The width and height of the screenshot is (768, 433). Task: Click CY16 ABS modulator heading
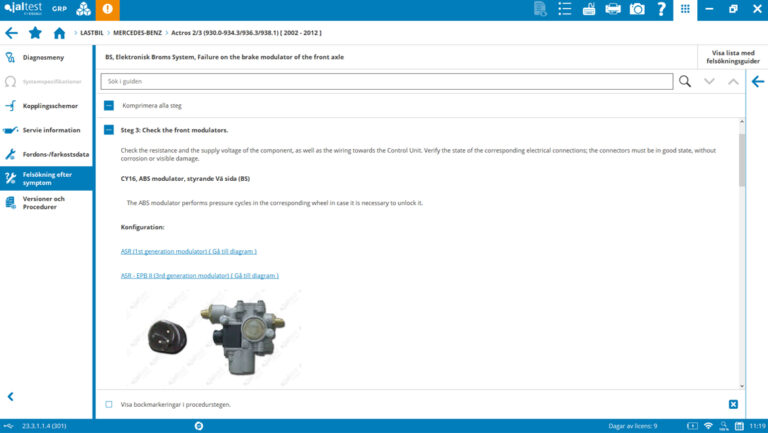(x=185, y=179)
